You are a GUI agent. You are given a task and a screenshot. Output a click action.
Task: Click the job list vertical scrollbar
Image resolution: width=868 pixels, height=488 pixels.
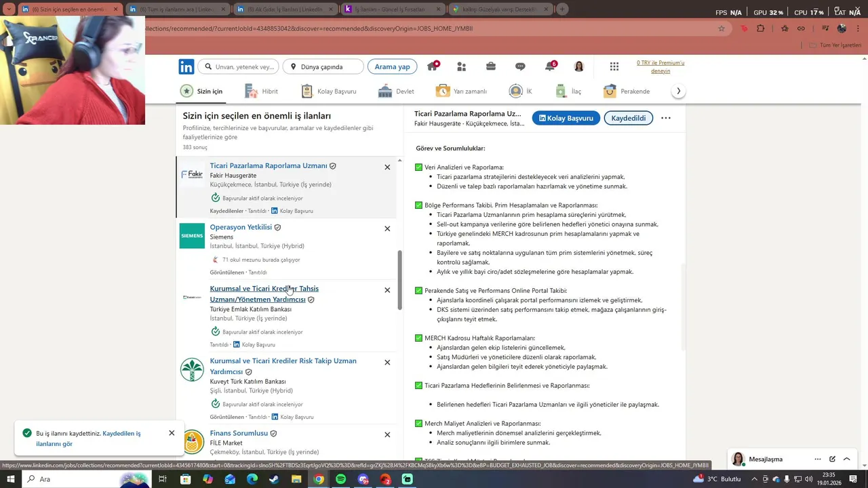399,279
